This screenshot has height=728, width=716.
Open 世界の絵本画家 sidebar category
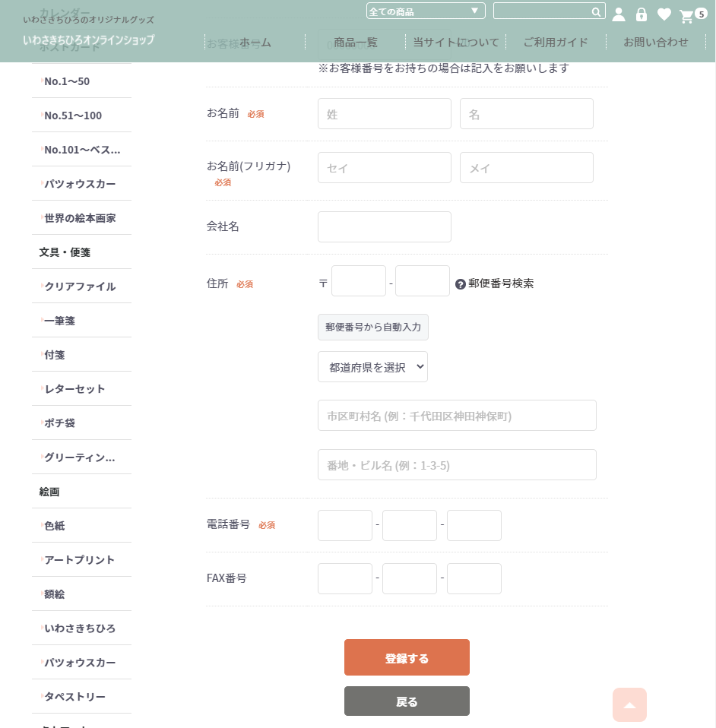pos(82,218)
